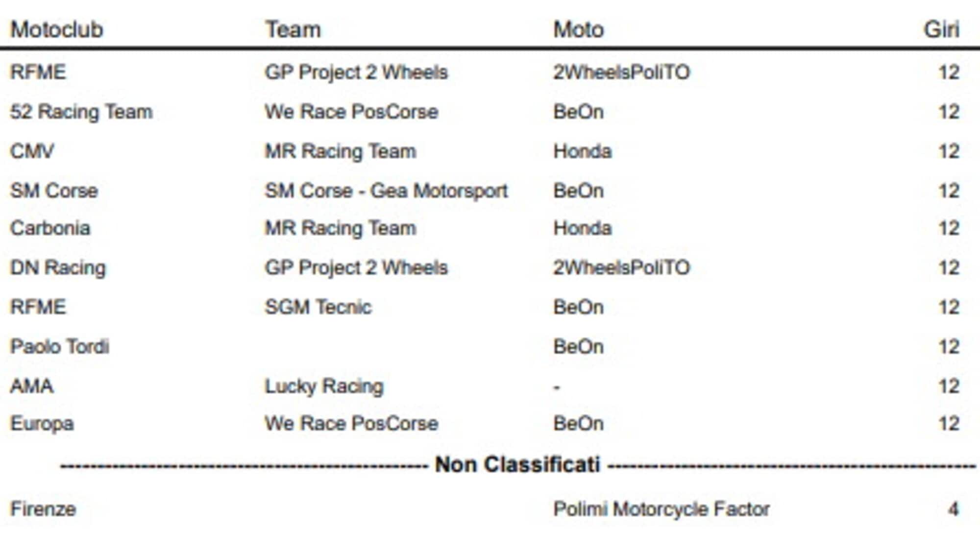Select the first 2WheelsPoliTO moto cell
980x551 pixels.
click(x=621, y=72)
